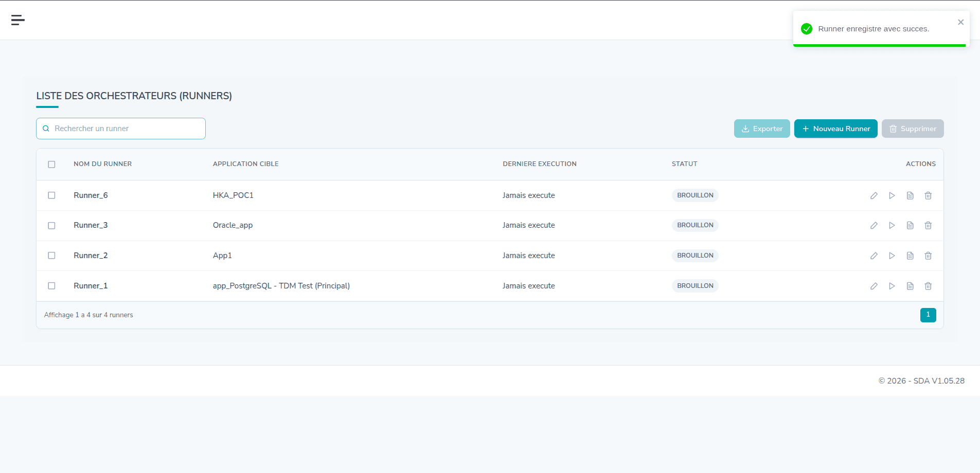Click the Supprimer button
The width and height of the screenshot is (980, 473).
913,129
